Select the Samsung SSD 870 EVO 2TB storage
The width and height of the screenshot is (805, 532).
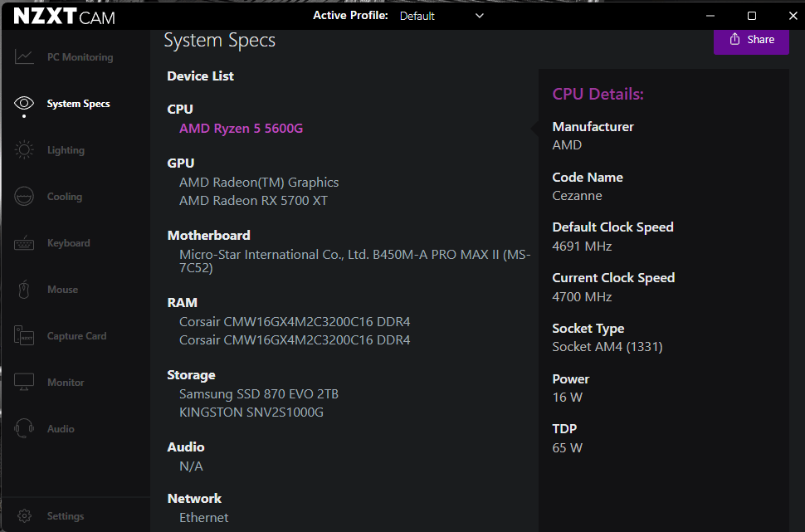pyautogui.click(x=259, y=394)
